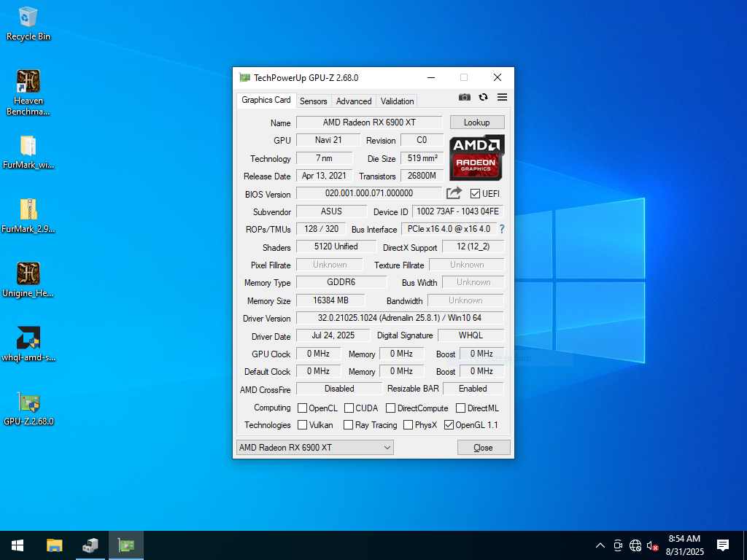This screenshot has height=560, width=747.
Task: Click the Transistors 26800M field
Action: [x=422, y=176]
